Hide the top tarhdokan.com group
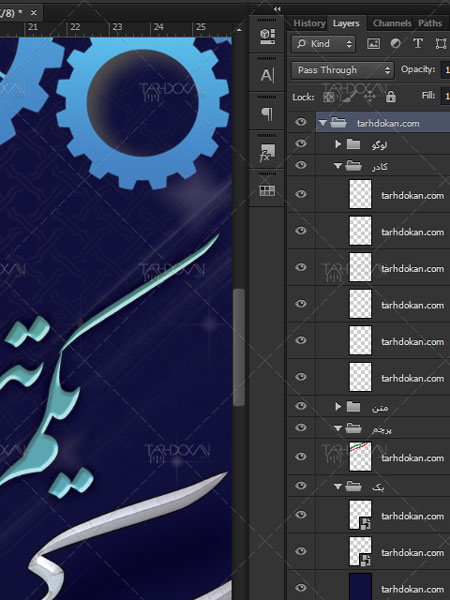 pos(301,122)
